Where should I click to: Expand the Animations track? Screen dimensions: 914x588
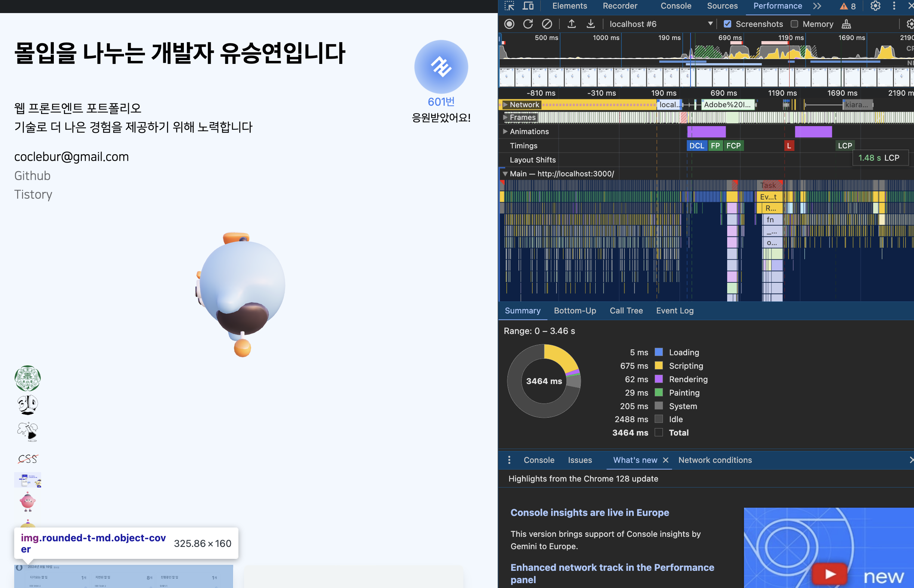[x=505, y=131]
